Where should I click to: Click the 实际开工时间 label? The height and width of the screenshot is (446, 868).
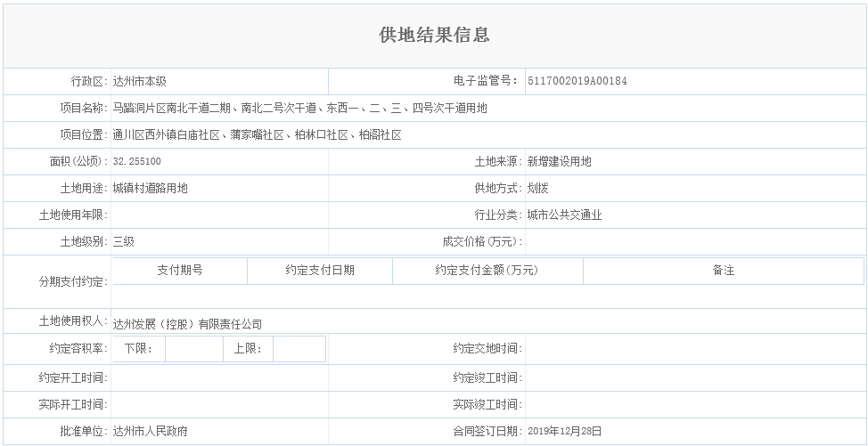click(74, 404)
